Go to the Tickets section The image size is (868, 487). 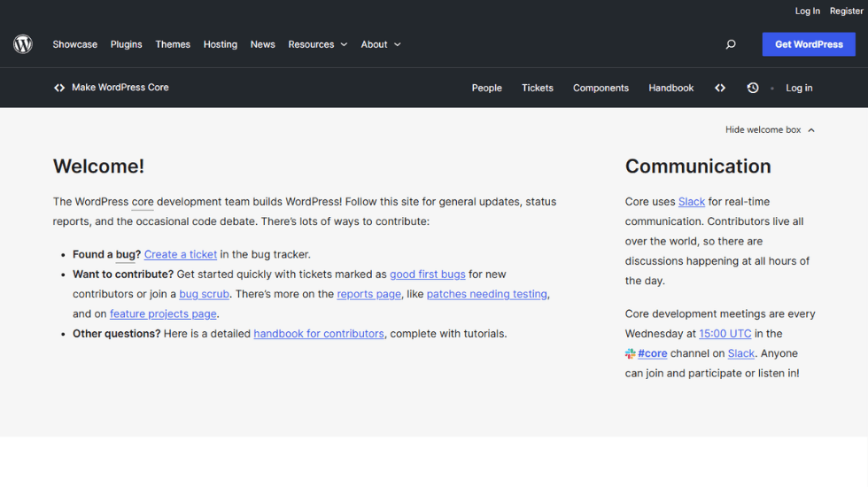point(538,88)
